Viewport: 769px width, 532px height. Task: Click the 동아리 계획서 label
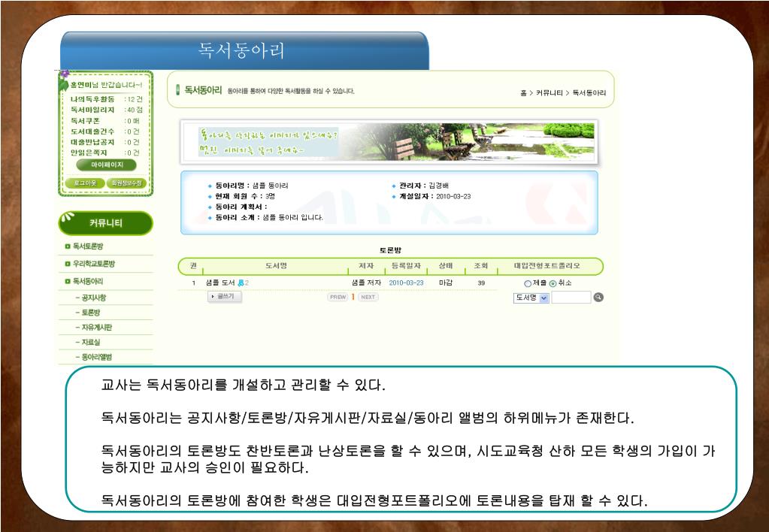(241, 207)
